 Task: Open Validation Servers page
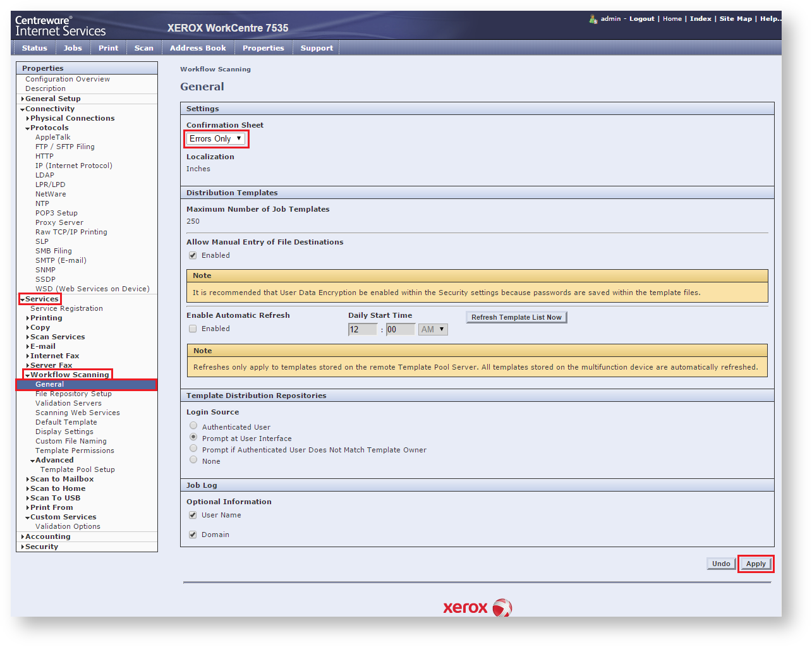(68, 403)
